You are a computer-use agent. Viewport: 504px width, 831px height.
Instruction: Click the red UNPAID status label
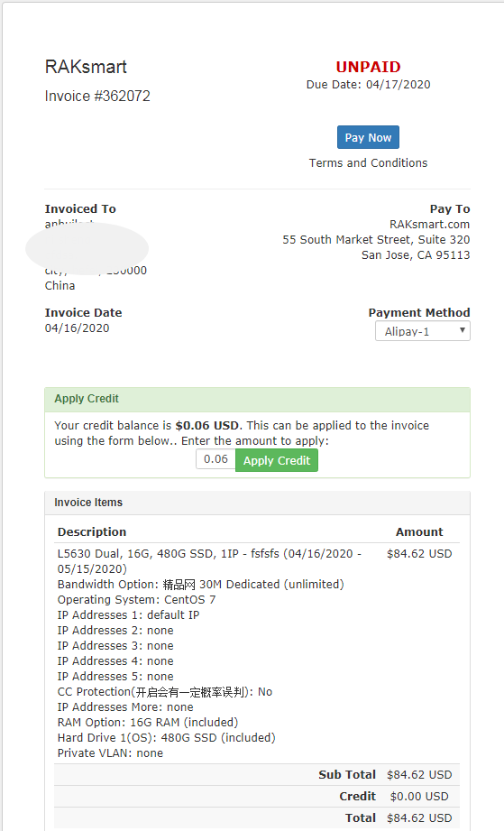coord(368,67)
